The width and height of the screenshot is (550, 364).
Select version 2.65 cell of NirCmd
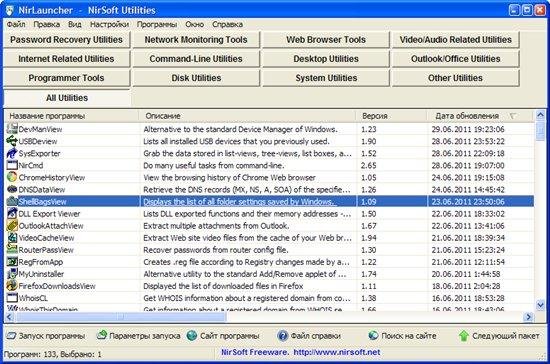[369, 165]
